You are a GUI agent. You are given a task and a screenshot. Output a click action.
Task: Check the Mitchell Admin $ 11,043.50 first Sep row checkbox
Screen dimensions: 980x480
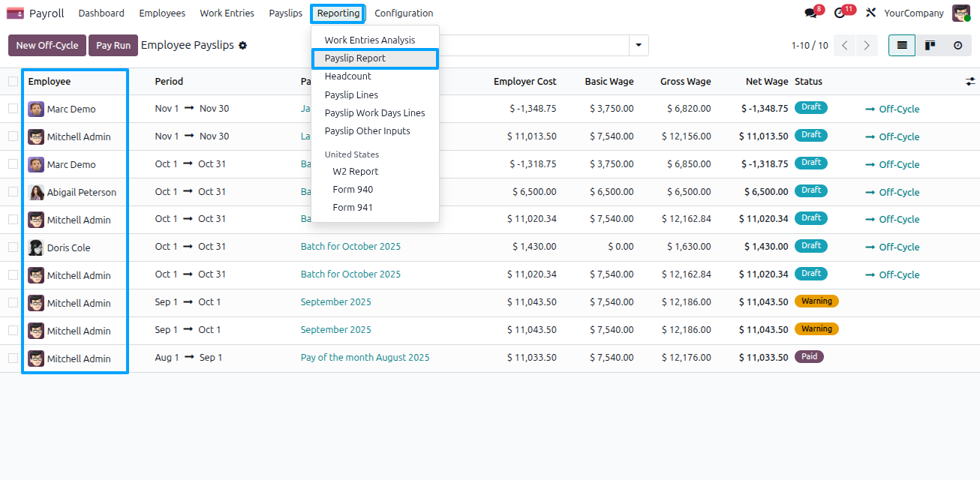point(13,302)
